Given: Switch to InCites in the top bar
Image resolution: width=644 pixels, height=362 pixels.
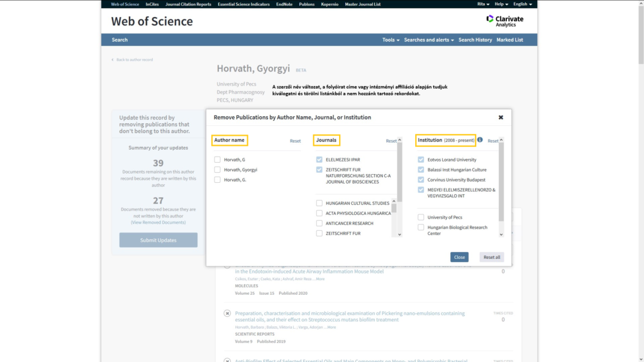Looking at the screenshot, I should [x=152, y=4].
